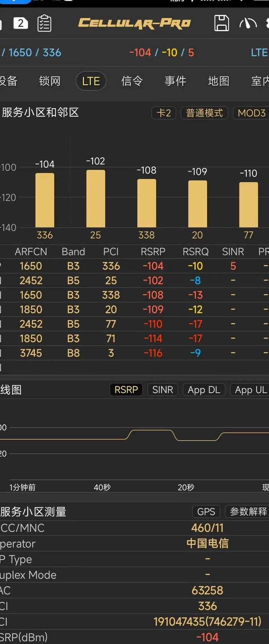Select the RSRP chart option
The width and height of the screenshot is (269, 644).
pos(126,390)
